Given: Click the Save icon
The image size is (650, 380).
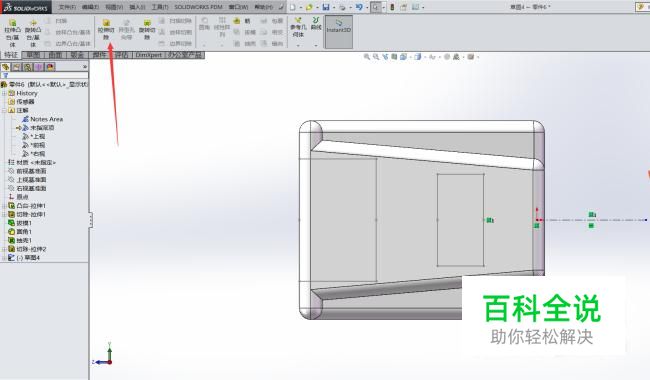Looking at the screenshot, I should click(x=326, y=7).
